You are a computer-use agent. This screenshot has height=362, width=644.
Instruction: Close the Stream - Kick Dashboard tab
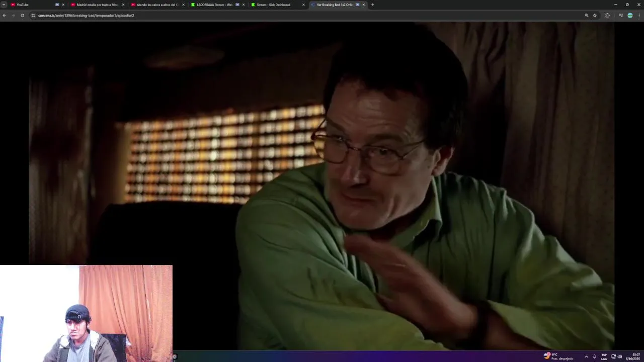coord(303,5)
